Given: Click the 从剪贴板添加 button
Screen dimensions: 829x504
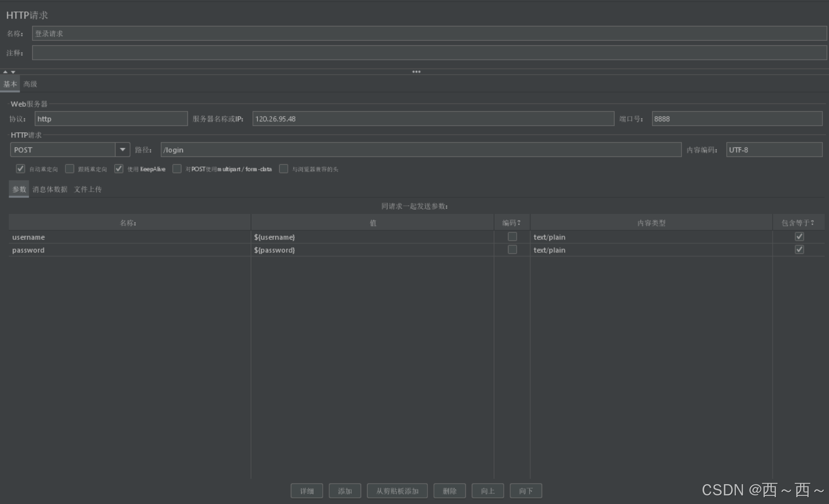Looking at the screenshot, I should point(397,491).
